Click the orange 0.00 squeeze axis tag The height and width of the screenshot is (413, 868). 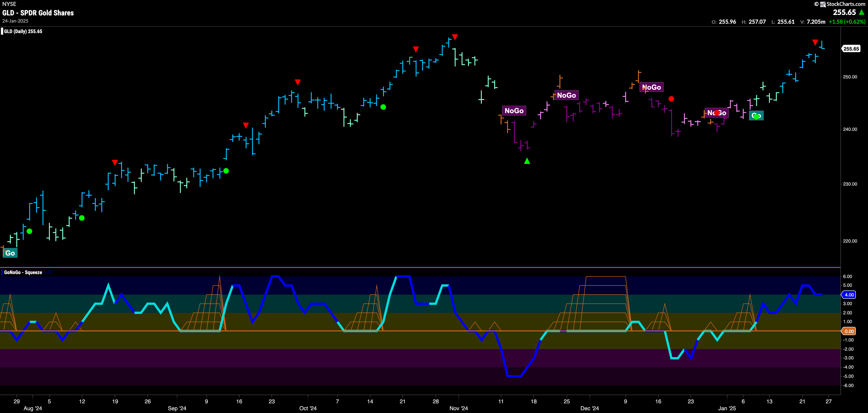click(x=849, y=331)
